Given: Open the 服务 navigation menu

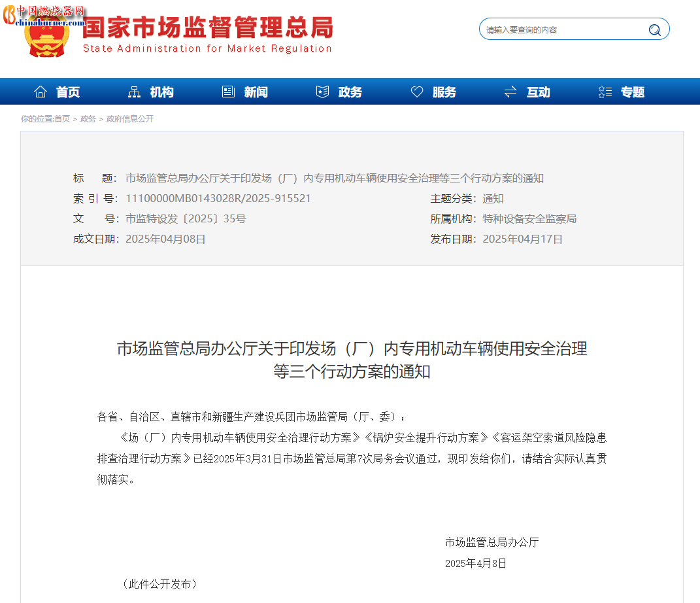Looking at the screenshot, I should (x=444, y=92).
